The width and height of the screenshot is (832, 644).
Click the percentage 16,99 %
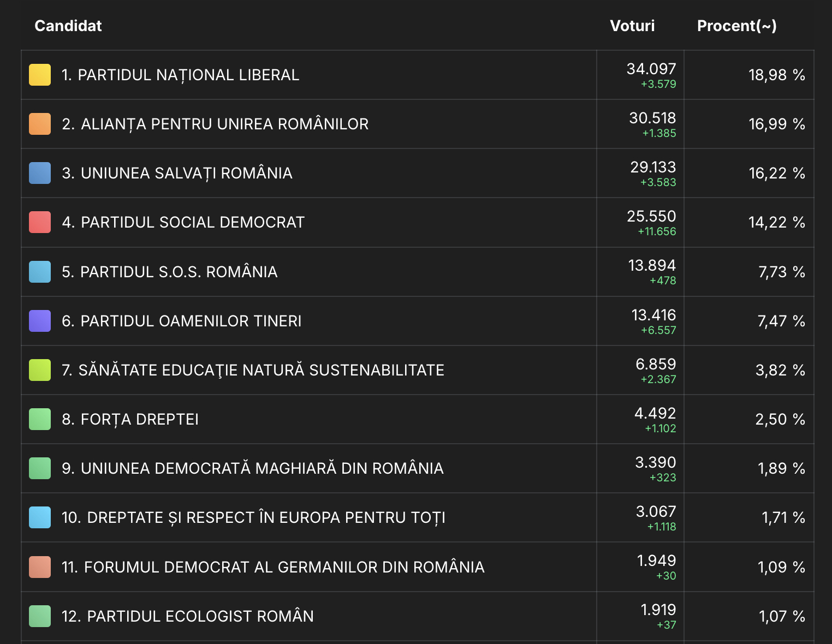[777, 124]
